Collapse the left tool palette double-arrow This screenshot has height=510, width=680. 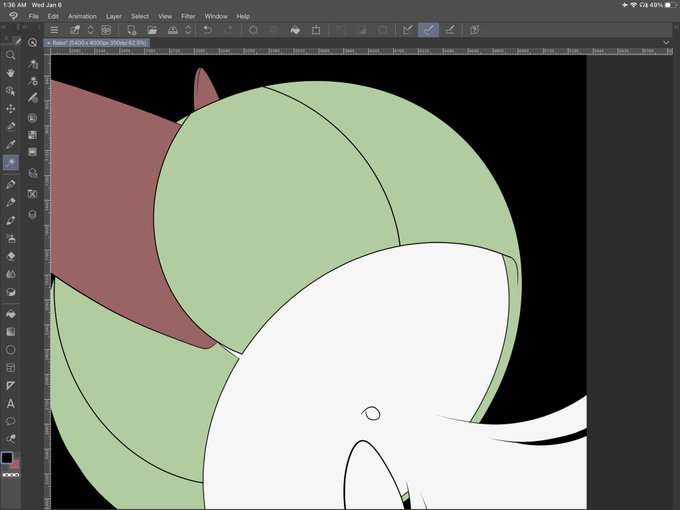[4, 27]
